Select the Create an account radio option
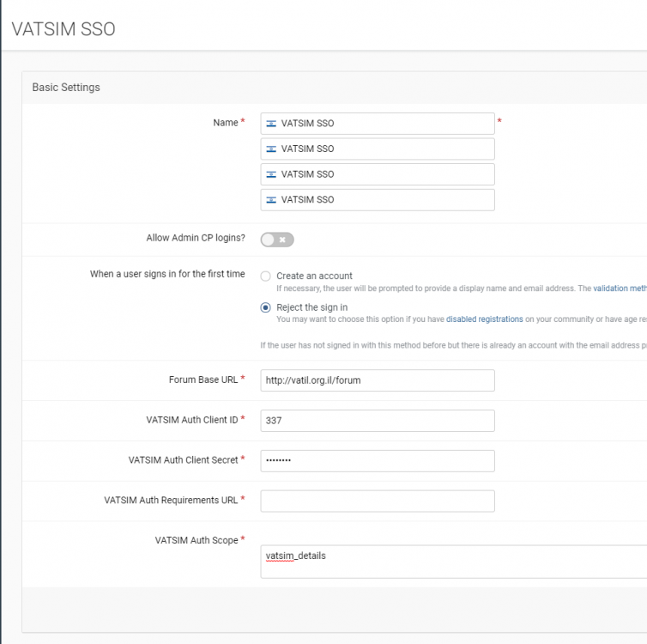The image size is (647, 644). coord(266,276)
